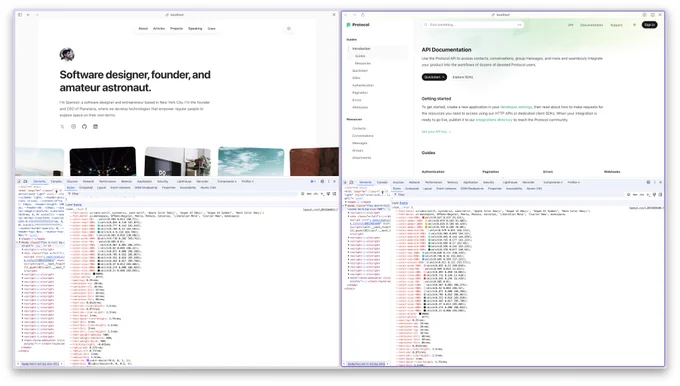Viewport: 680px width, 386px height.
Task: Click the Protocol logo in right window
Action: coord(358,25)
